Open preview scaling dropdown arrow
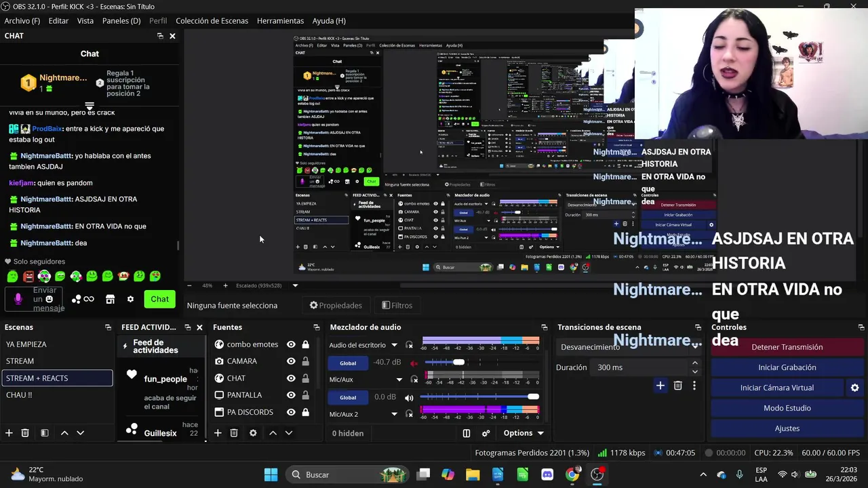Screen dimensions: 868x488 [295, 285]
